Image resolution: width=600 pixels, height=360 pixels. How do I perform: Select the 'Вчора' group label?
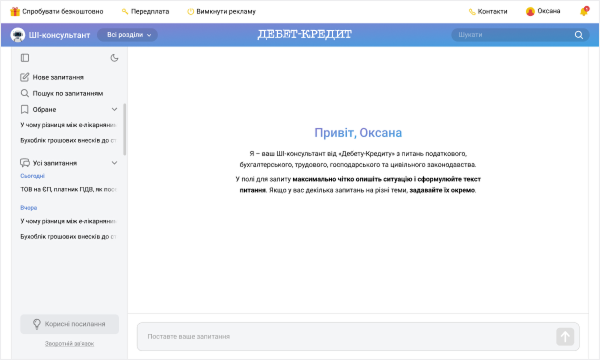(29, 208)
